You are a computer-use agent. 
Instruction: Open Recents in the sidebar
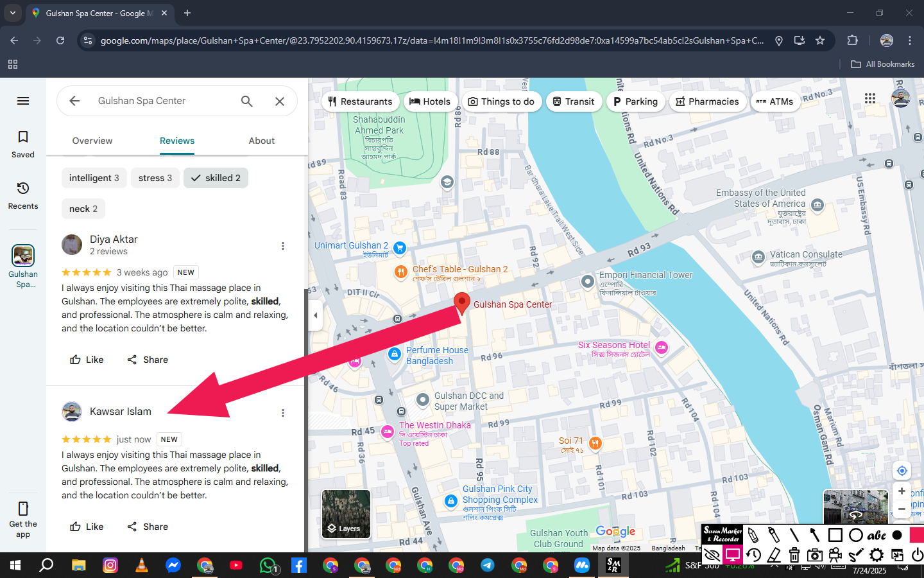tap(23, 195)
